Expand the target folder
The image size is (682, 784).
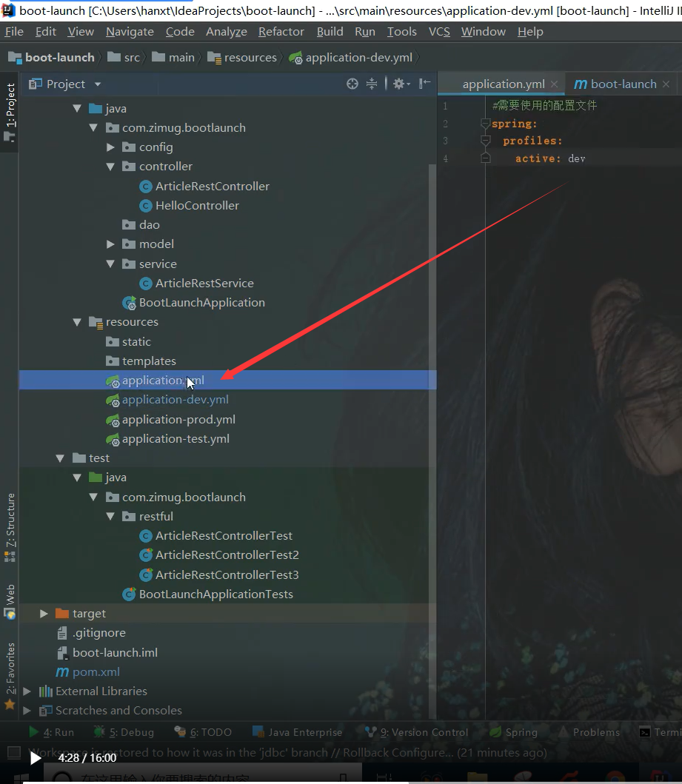(x=44, y=614)
